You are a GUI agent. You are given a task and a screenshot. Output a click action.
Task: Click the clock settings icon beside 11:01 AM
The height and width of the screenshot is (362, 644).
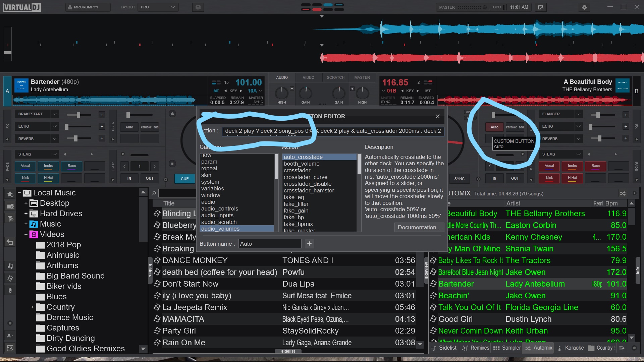540,7
